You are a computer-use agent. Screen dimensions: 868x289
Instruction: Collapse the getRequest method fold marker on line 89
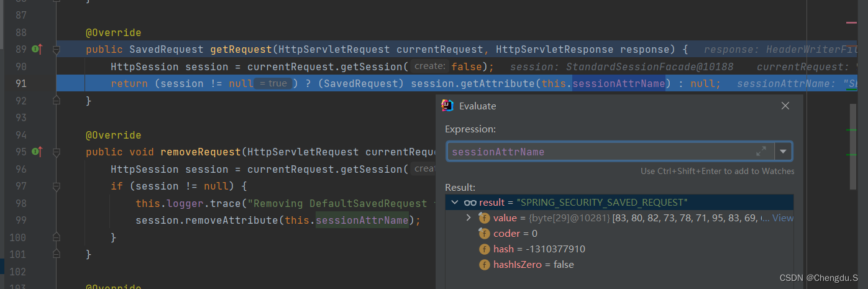[56, 49]
